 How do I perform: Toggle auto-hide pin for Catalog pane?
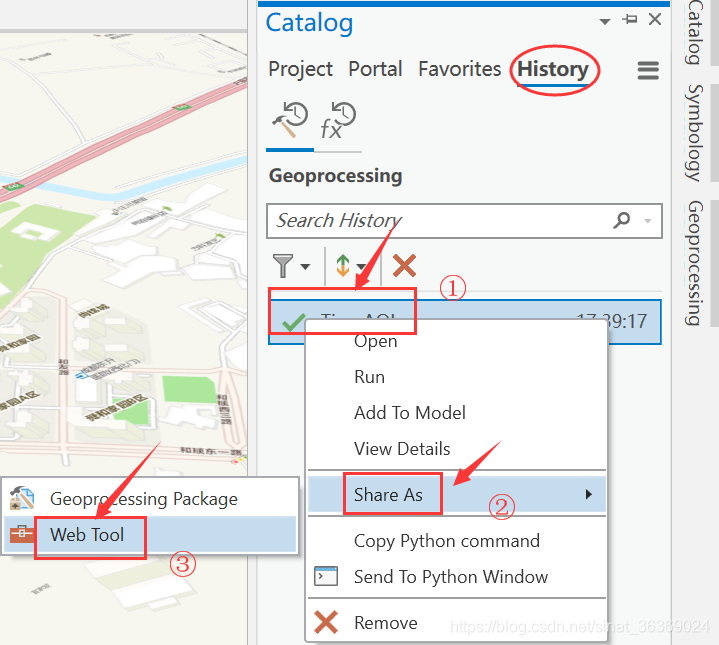tap(630, 20)
